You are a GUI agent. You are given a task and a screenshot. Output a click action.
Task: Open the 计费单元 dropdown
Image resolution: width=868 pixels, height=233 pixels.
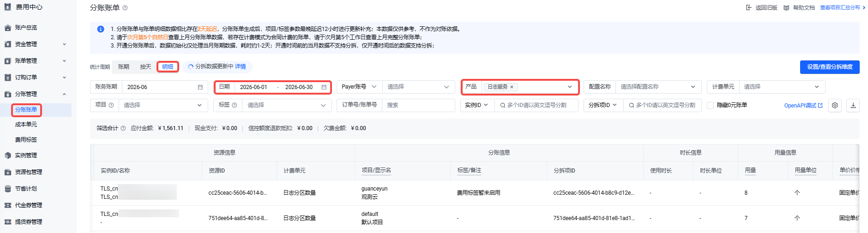click(782, 87)
